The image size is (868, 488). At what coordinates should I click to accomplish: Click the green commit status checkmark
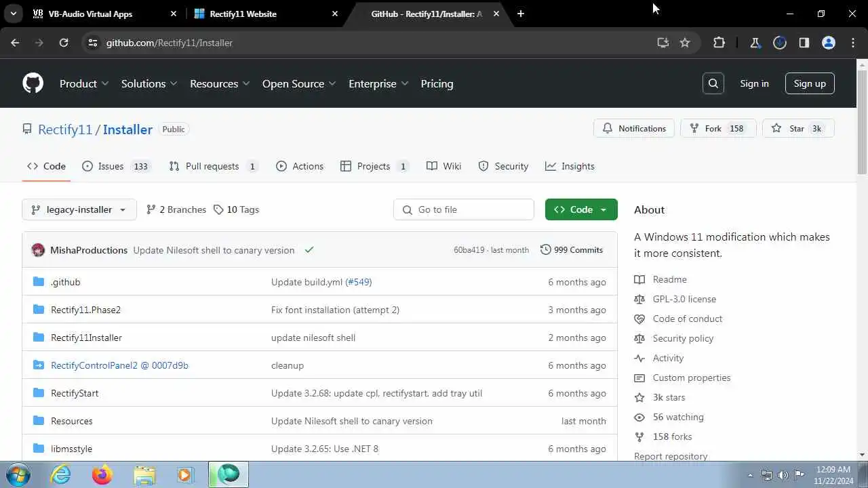309,250
